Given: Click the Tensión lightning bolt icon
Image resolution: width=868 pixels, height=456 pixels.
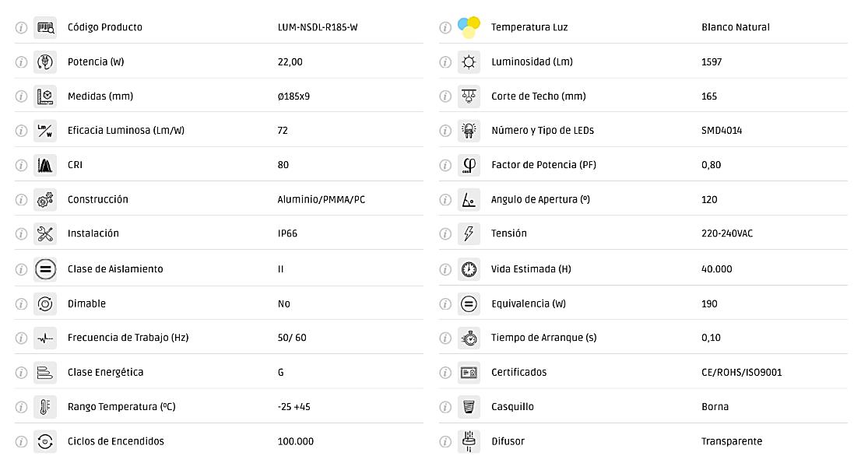Looking at the screenshot, I should pos(469,233).
